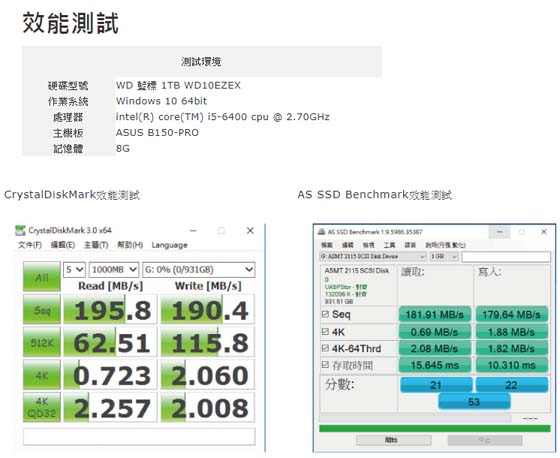The image size is (560, 458).
Task: Click the total score 53
Action: pyautogui.click(x=474, y=402)
